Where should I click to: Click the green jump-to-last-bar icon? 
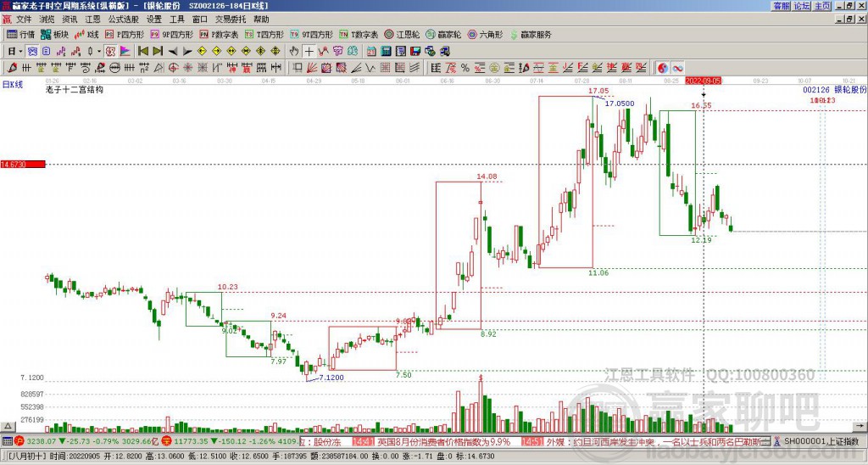(x=157, y=52)
